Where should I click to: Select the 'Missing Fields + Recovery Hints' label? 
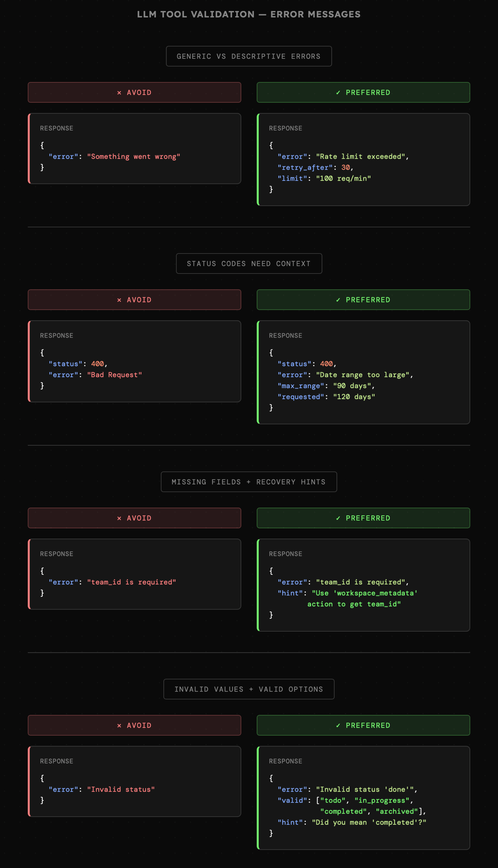[249, 482]
